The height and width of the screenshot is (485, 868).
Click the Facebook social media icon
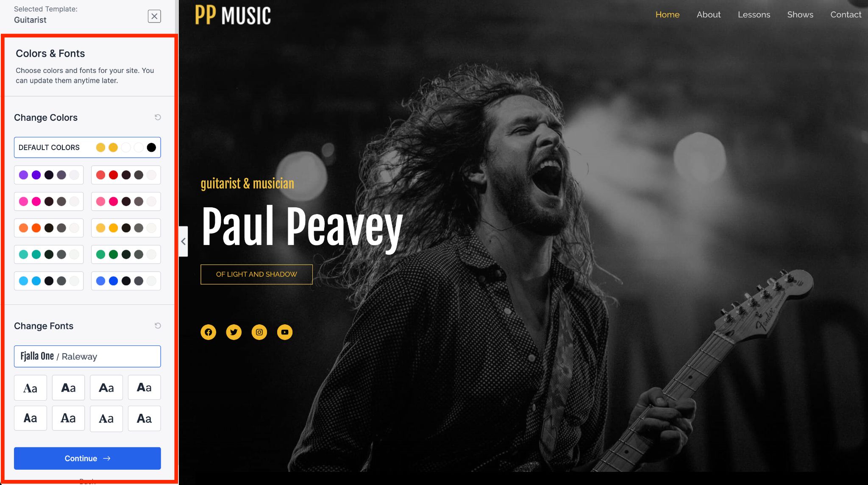point(208,332)
